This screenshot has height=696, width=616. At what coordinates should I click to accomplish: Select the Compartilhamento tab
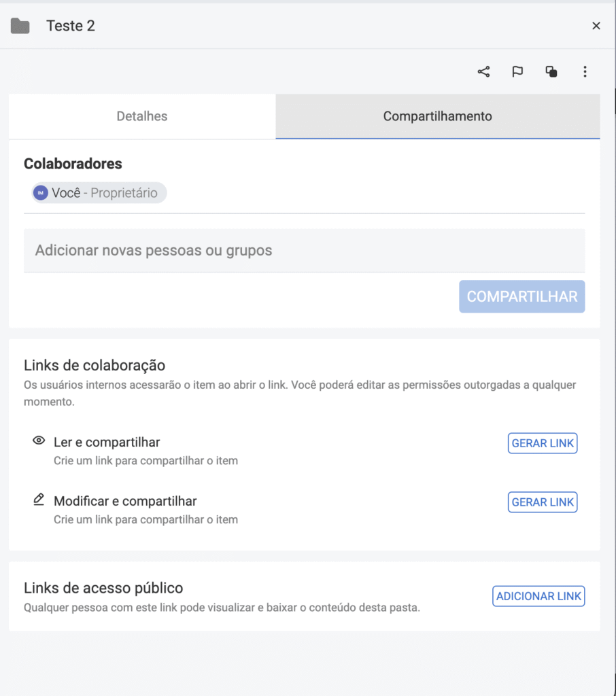[437, 116]
